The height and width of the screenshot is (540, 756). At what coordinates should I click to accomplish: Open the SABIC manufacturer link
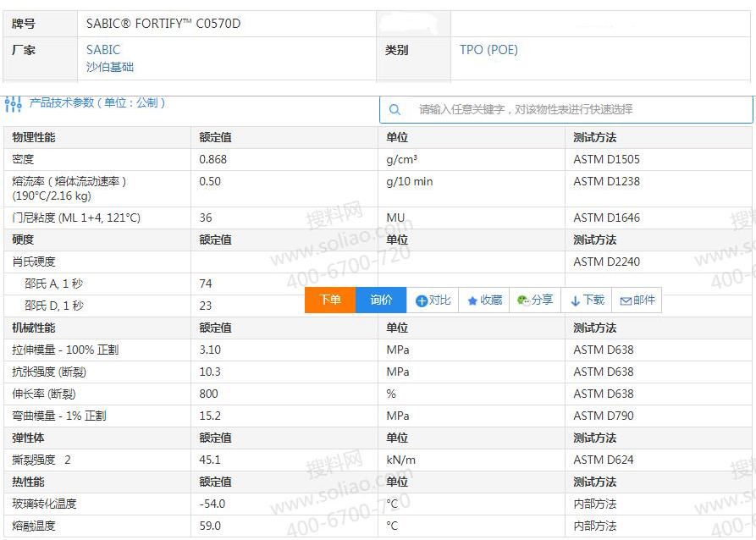(103, 50)
